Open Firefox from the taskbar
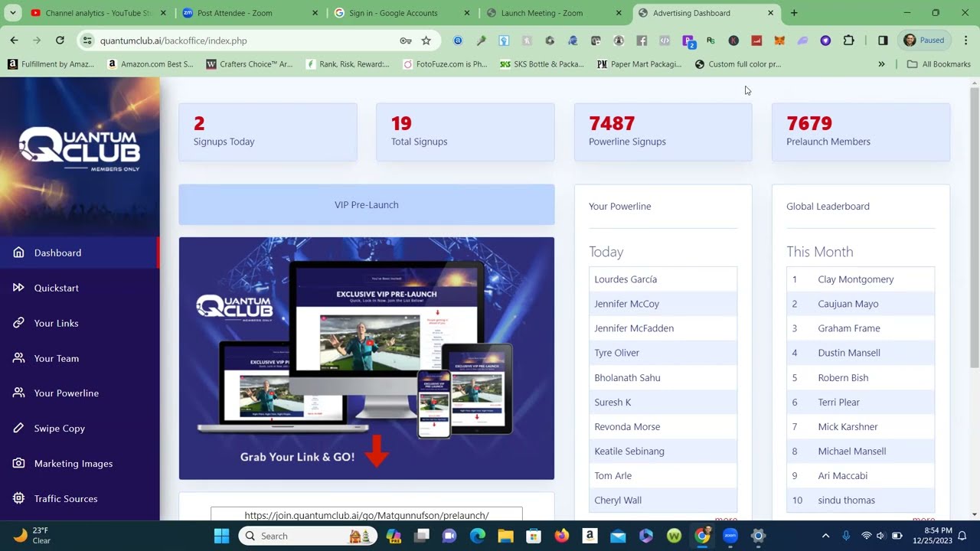980x551 pixels. 562,536
